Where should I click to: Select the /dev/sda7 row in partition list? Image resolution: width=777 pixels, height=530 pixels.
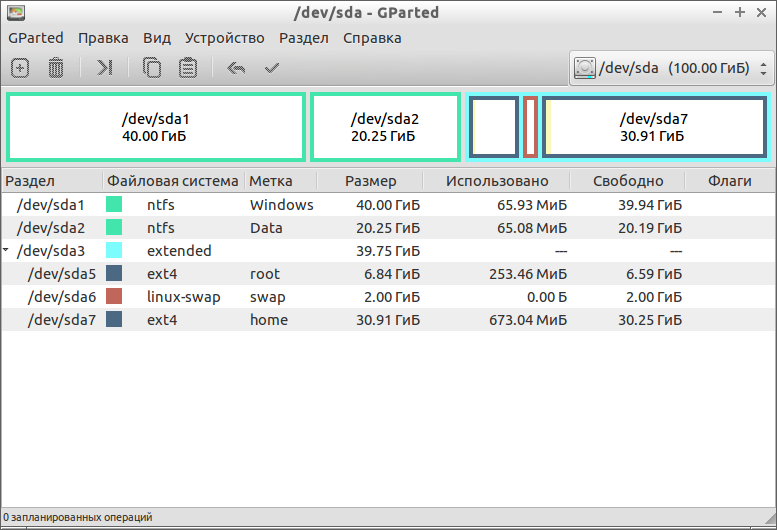tap(388, 320)
